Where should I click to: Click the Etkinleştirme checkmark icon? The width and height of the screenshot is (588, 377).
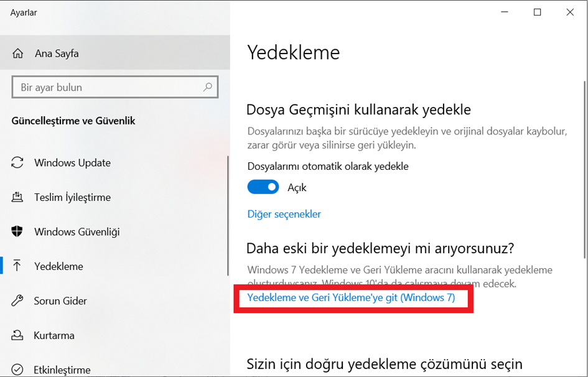click(x=17, y=370)
